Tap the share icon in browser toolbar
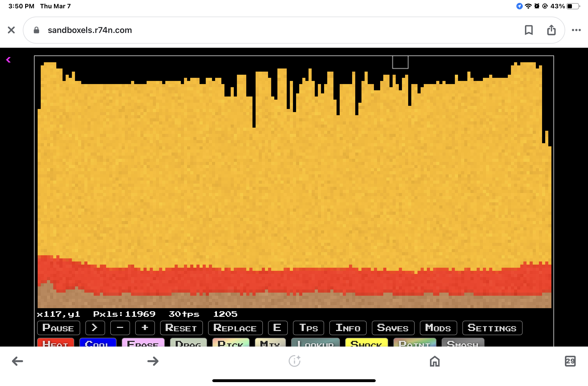The width and height of the screenshot is (588, 386). coord(551,30)
